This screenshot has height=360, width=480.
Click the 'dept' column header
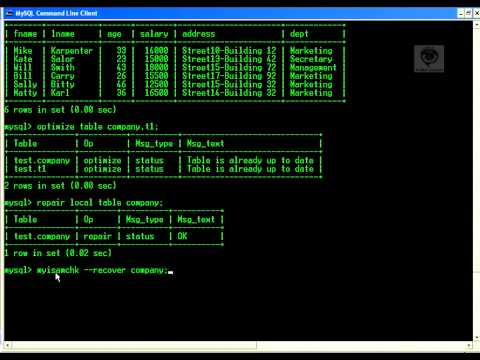tap(299, 34)
